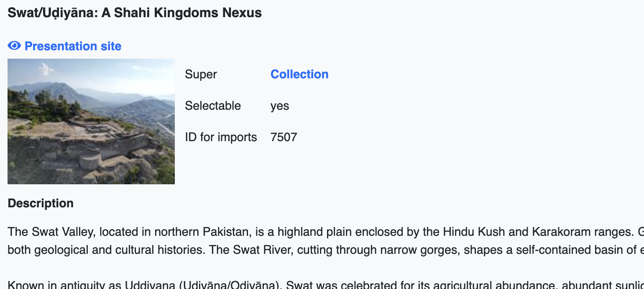The width and height of the screenshot is (644, 289).
Task: Click 'Known in antiquity' paragraph start
Action: 63,285
